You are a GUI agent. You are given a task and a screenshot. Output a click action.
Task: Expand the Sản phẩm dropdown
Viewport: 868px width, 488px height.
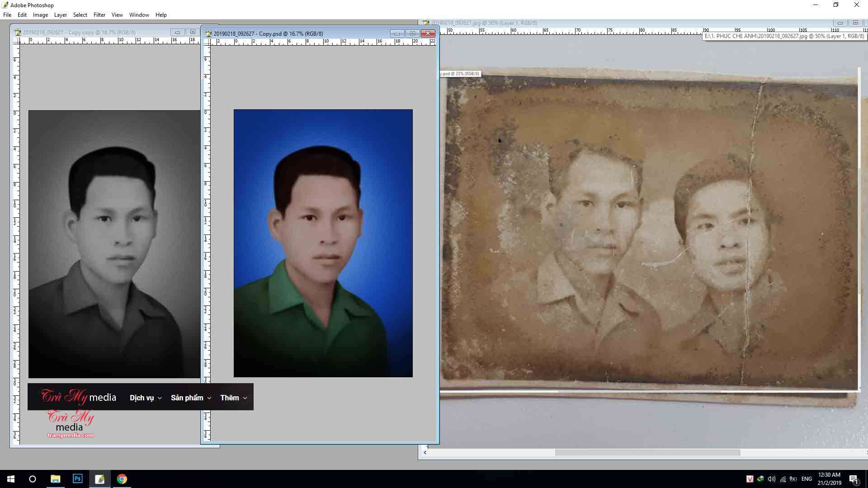point(191,398)
